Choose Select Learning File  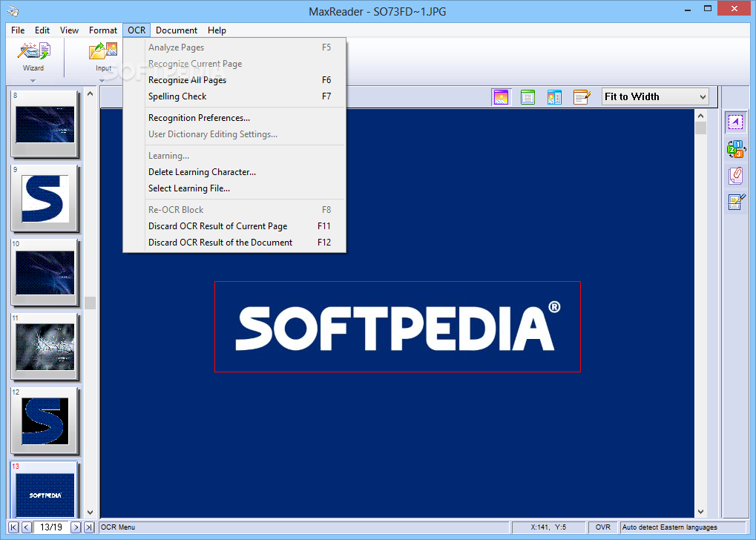[x=234, y=188]
